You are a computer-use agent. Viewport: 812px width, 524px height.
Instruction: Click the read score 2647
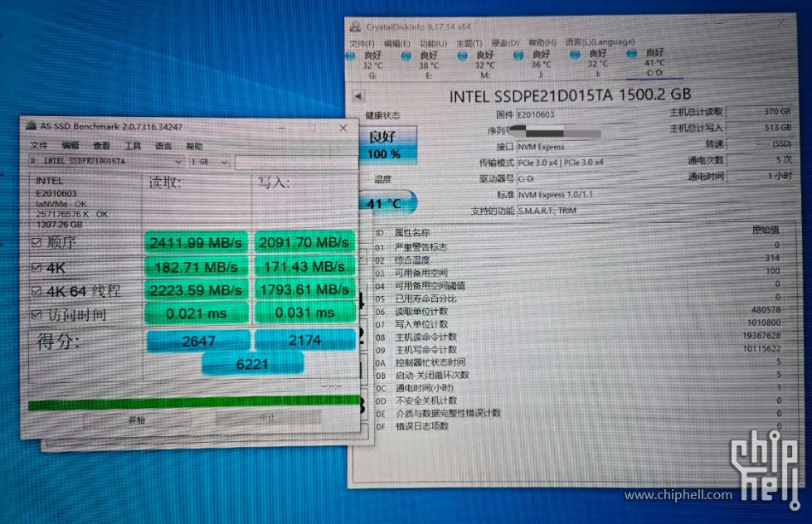[198, 341]
